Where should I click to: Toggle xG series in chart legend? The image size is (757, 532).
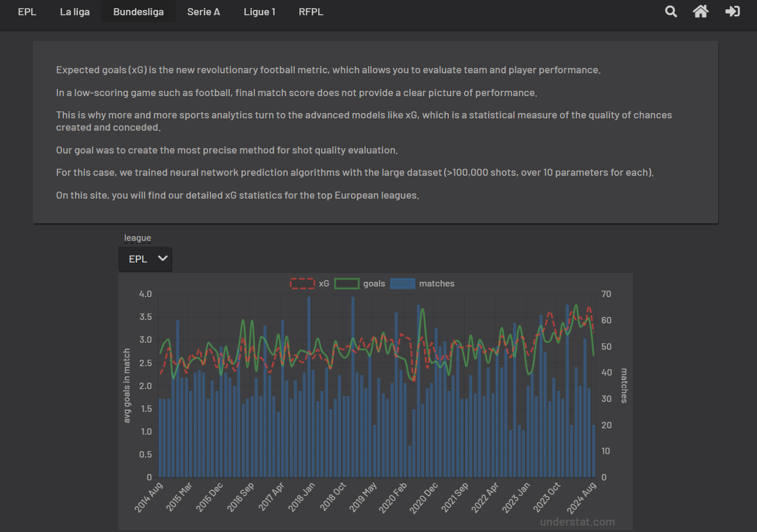pyautogui.click(x=324, y=284)
